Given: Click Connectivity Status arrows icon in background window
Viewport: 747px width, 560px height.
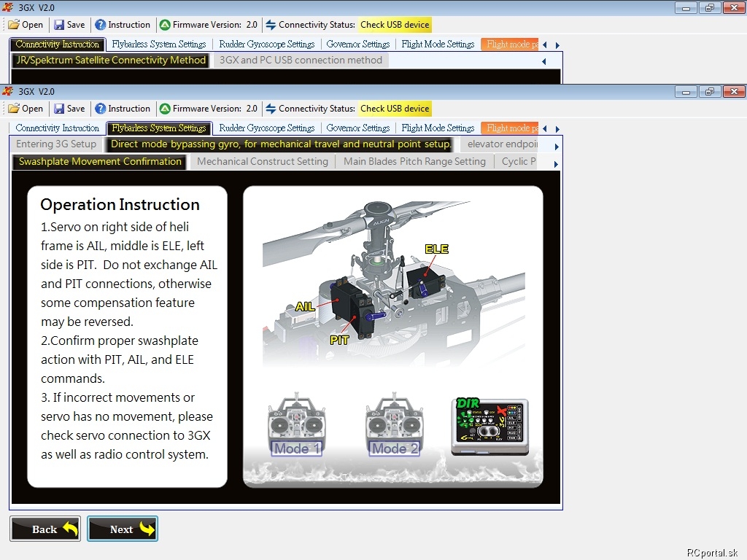Looking at the screenshot, I should (271, 25).
